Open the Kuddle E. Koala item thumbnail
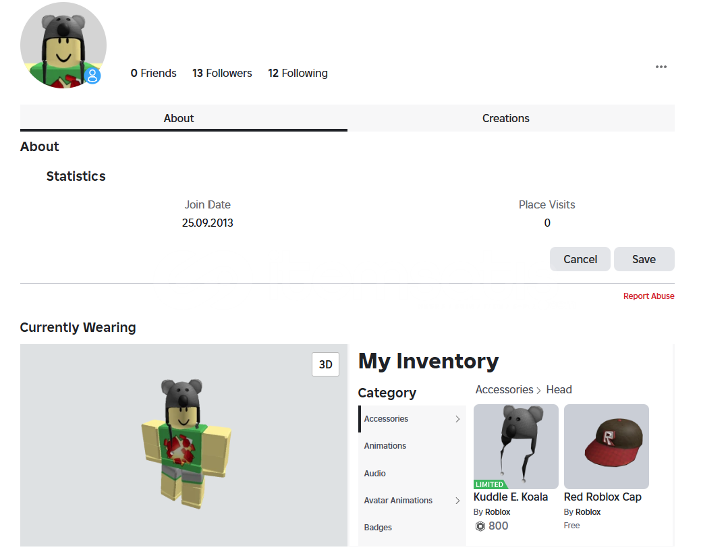The image size is (728, 560). tap(516, 446)
